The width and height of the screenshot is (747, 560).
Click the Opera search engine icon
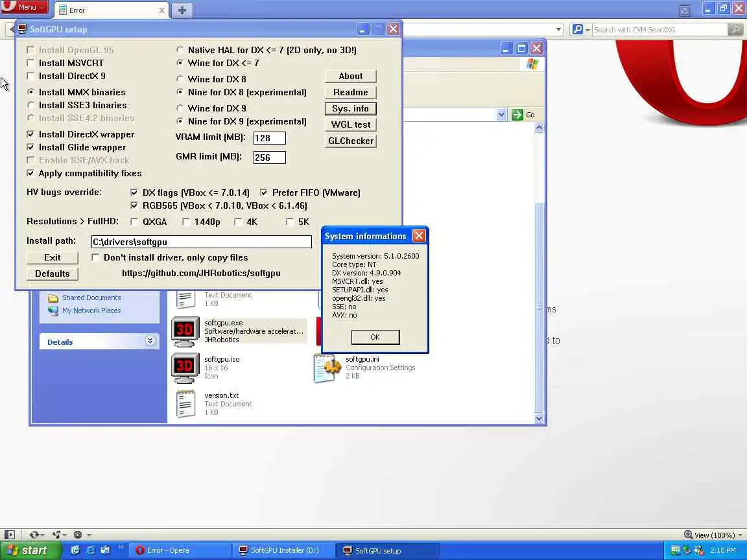tap(577, 30)
